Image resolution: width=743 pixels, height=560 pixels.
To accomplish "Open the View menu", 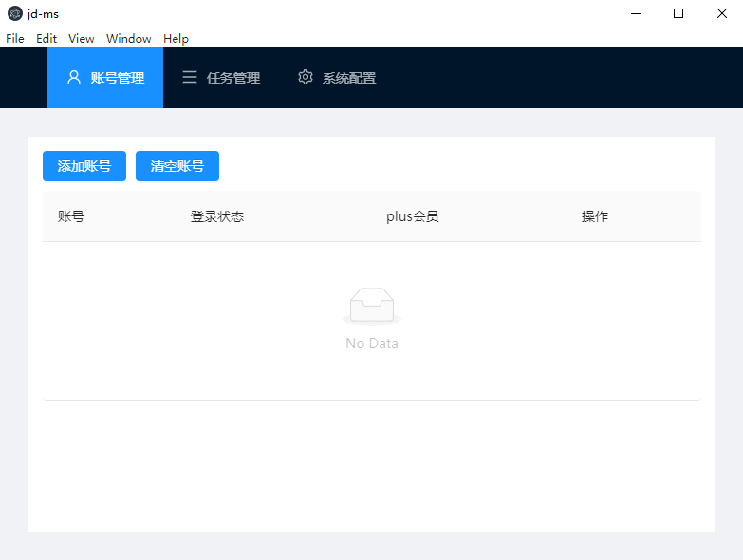I will pos(82,39).
